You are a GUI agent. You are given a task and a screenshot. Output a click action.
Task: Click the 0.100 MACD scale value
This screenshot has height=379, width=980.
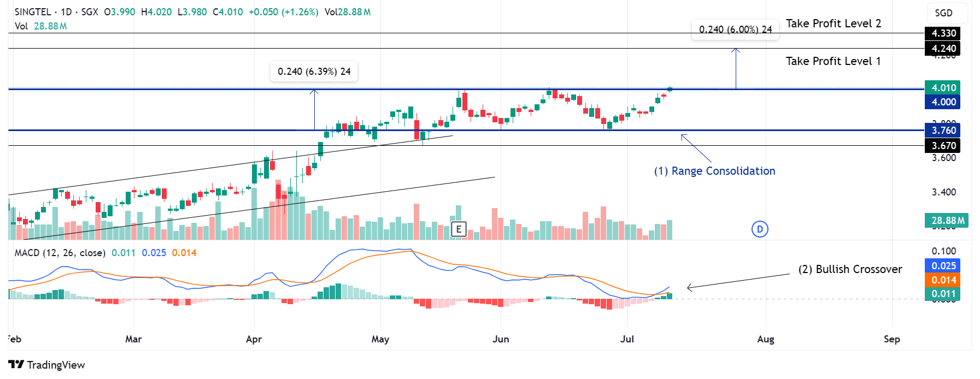pos(944,251)
